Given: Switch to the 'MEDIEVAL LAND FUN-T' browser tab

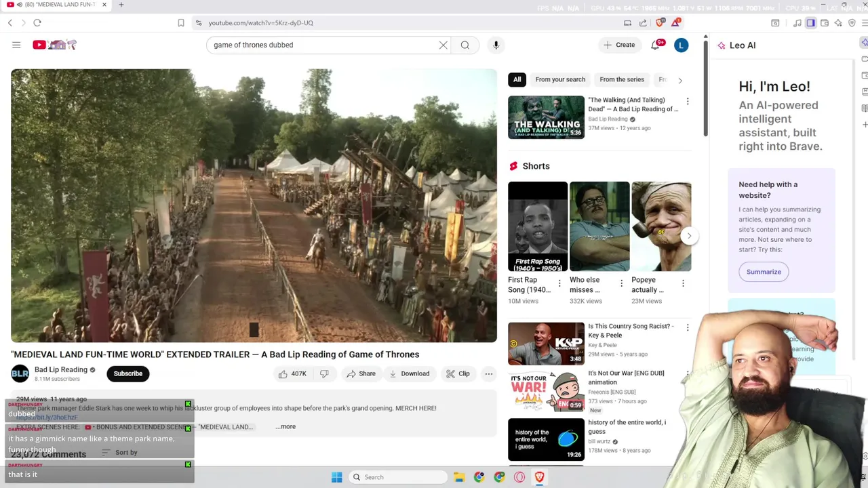Looking at the screenshot, I should (57, 5).
